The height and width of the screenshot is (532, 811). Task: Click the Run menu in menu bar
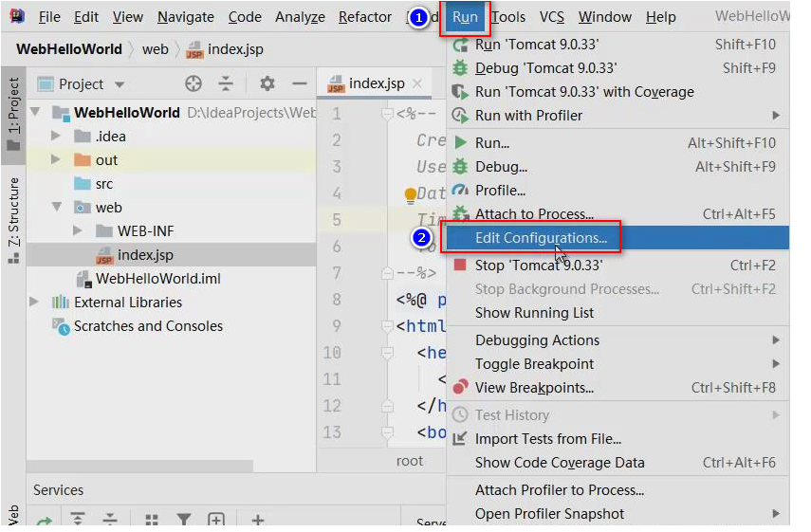[465, 17]
